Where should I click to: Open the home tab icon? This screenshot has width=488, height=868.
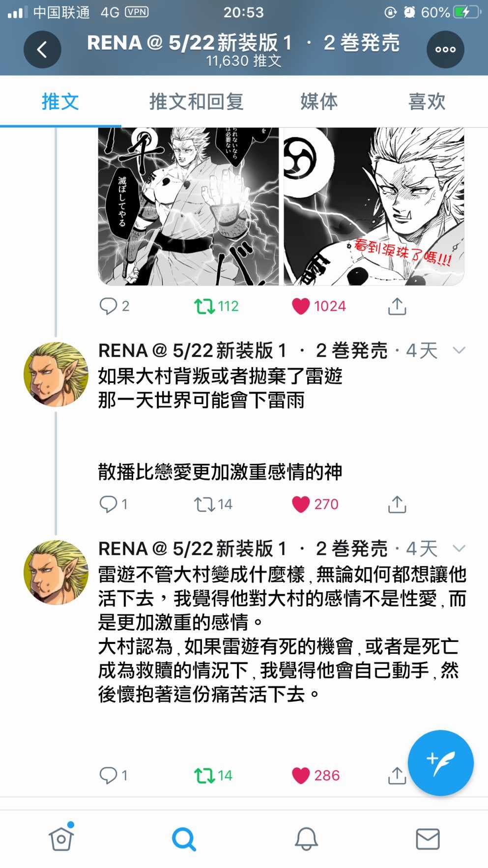click(x=61, y=838)
